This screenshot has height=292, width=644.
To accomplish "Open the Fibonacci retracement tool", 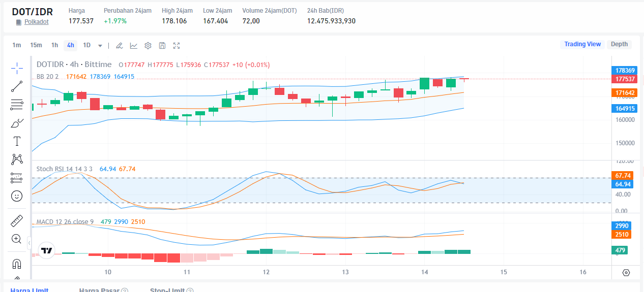I will pyautogui.click(x=17, y=105).
